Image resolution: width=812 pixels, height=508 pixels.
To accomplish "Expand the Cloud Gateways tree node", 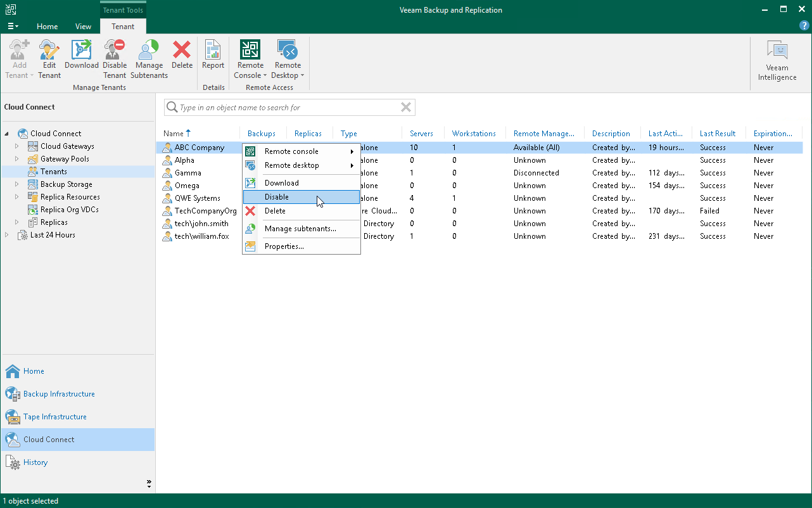I will (x=18, y=146).
